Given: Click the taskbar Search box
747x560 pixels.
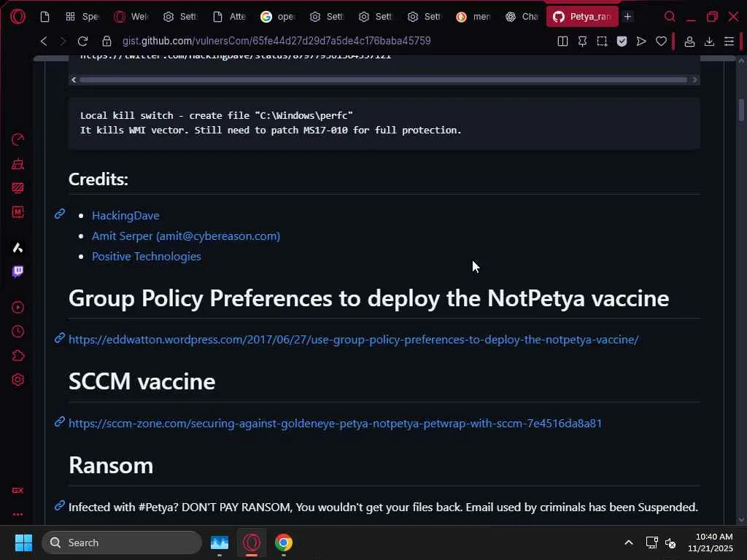Looking at the screenshot, I should click(122, 542).
